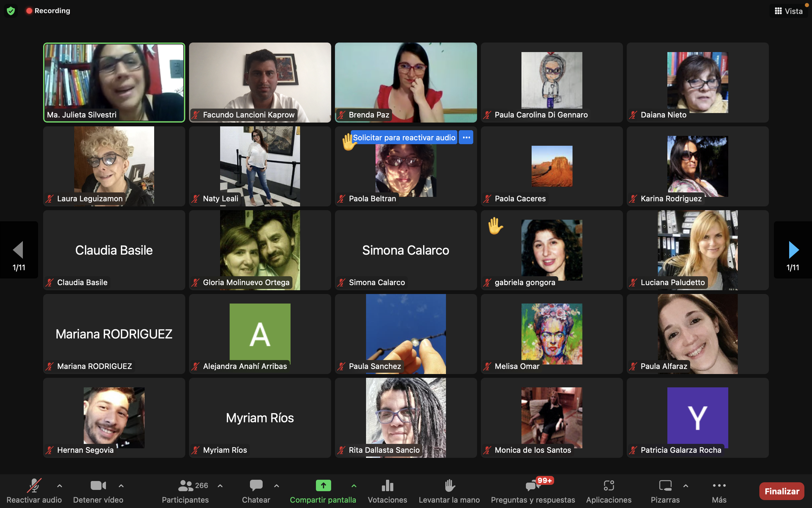Click Paola Caceres desert landscape picture
The width and height of the screenshot is (812, 508).
coord(552,166)
